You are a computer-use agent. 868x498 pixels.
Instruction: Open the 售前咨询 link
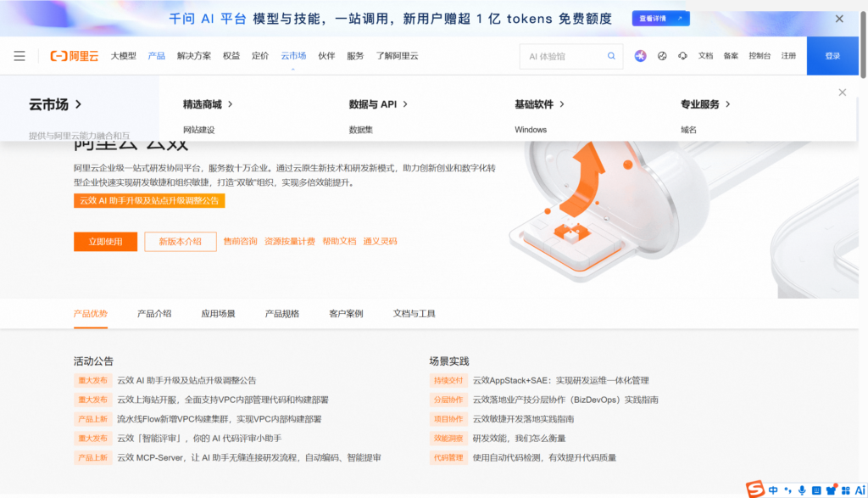coord(240,242)
